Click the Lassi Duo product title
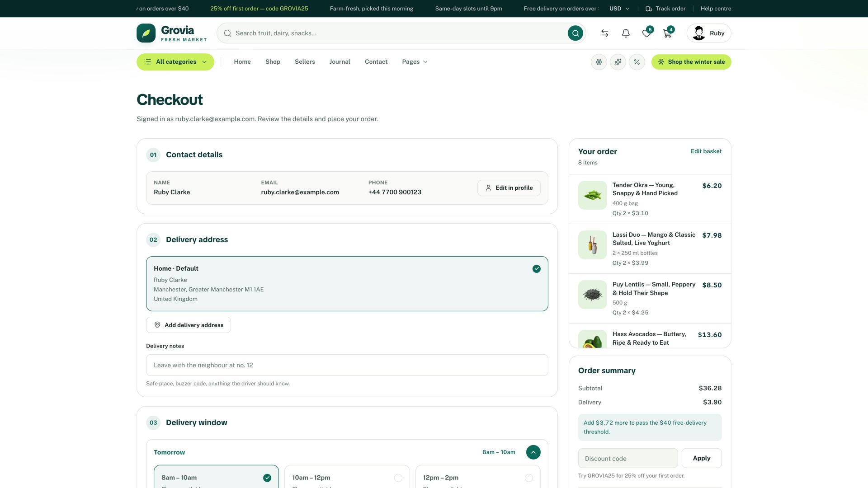The image size is (868, 488). point(654,239)
